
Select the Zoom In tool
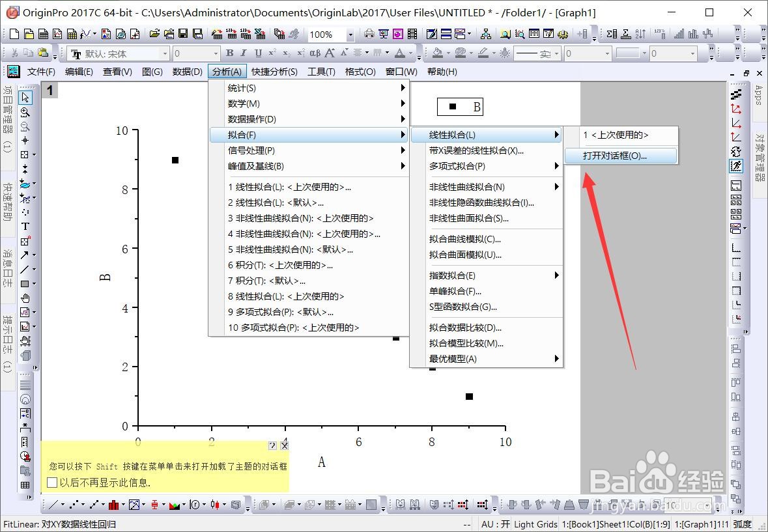coord(25,112)
